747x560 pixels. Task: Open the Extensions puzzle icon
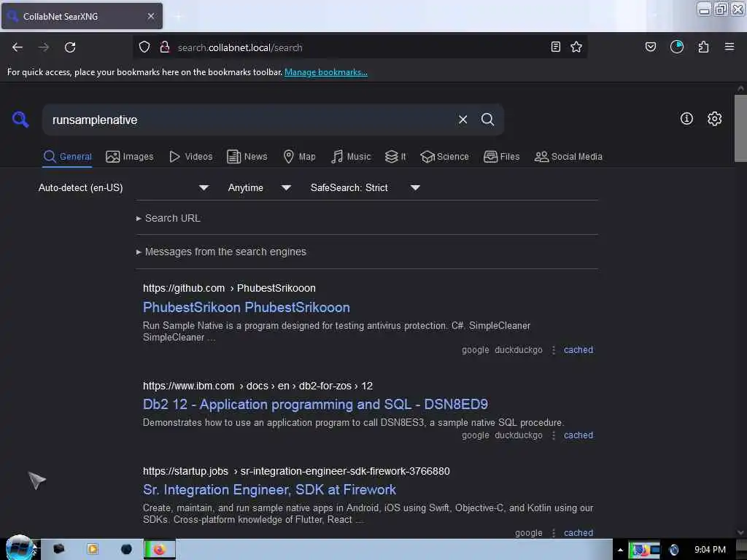pyautogui.click(x=703, y=47)
